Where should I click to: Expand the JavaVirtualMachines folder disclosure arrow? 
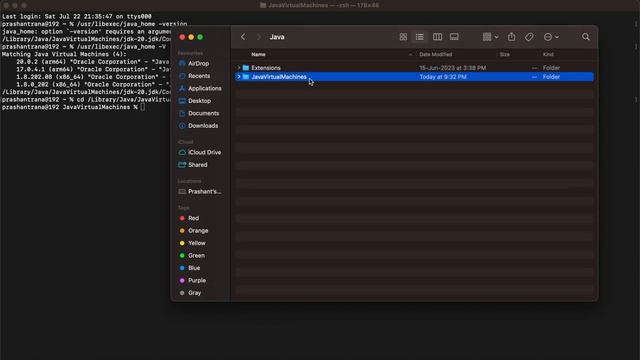239,77
